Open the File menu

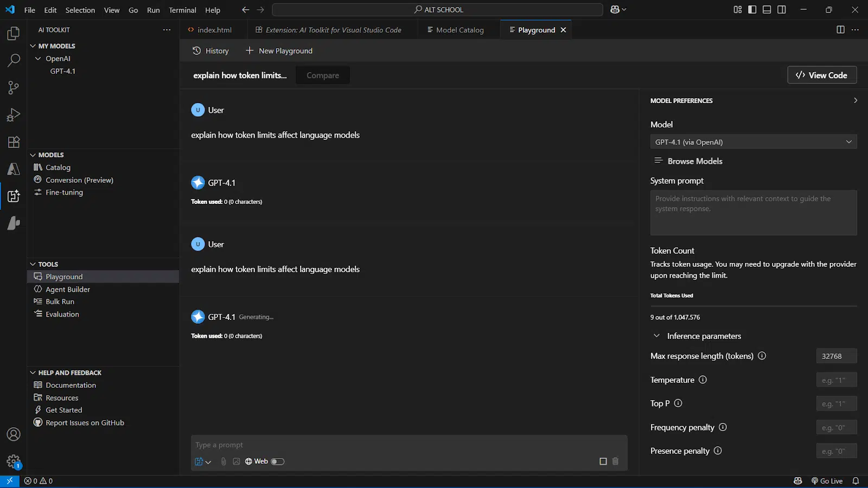pos(30,10)
